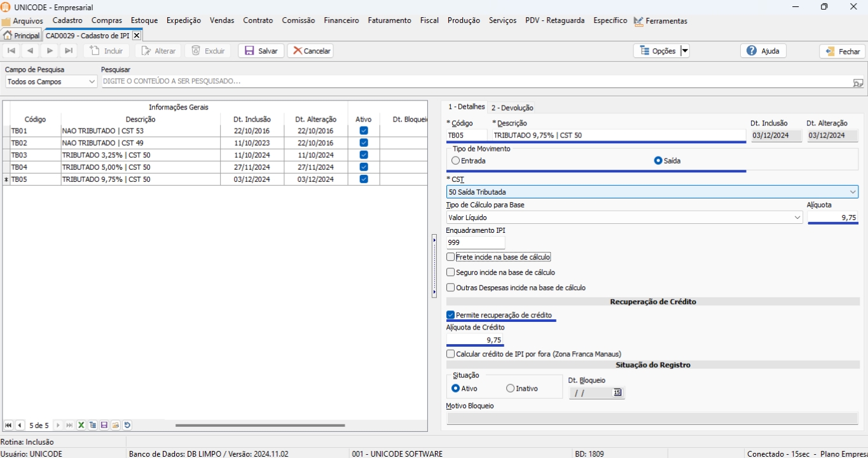The image size is (868, 458).
Task: Switch to the 2 - Devolução tab
Action: click(x=512, y=108)
